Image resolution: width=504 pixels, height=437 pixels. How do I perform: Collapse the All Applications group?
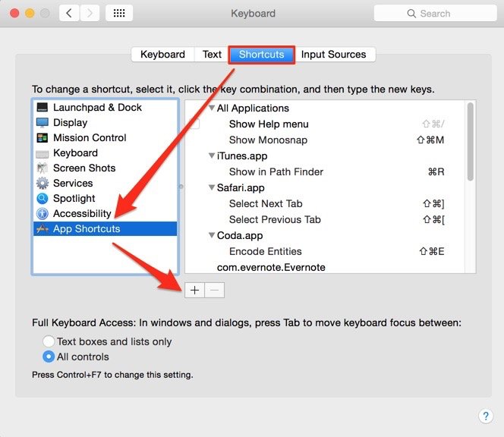[212, 108]
